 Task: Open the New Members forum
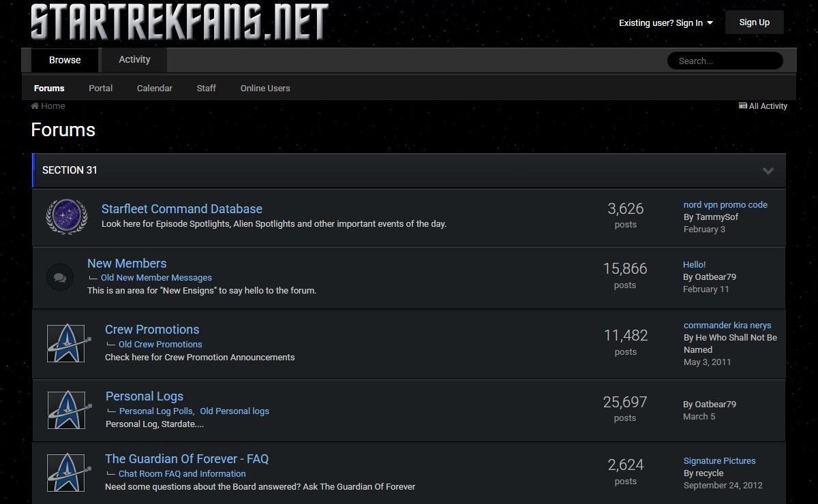[x=127, y=264]
